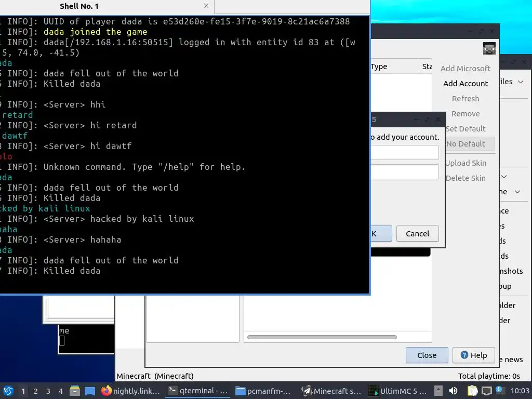Confirm with OK in the add account dialog

coord(381,234)
